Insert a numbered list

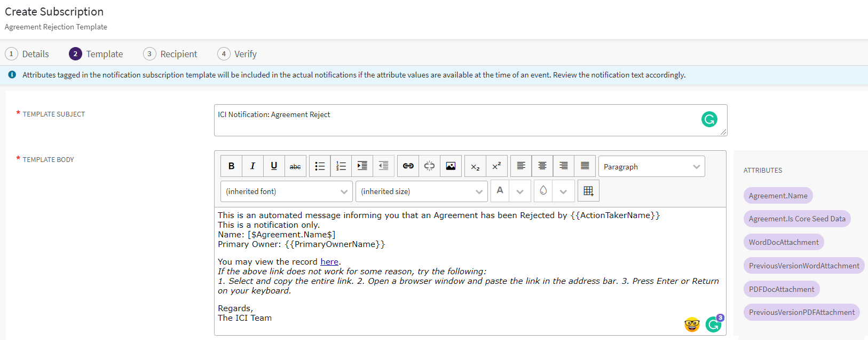coord(341,166)
